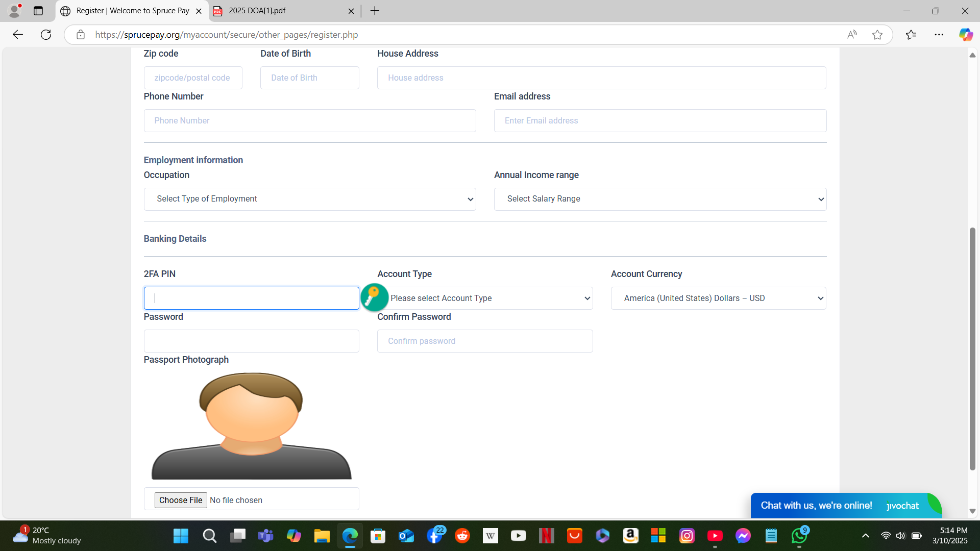Open the Favorites list icon in the toolbar
Image resolution: width=980 pixels, height=551 pixels.
coord(911,35)
